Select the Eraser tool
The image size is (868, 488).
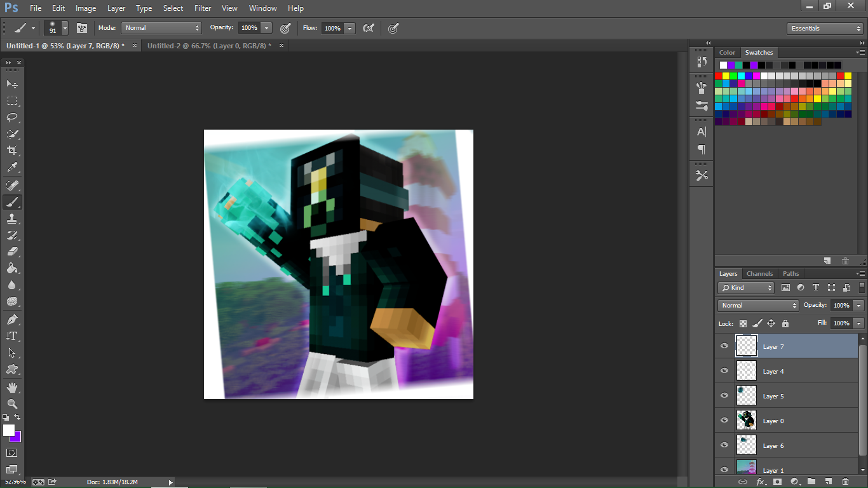pyautogui.click(x=12, y=251)
